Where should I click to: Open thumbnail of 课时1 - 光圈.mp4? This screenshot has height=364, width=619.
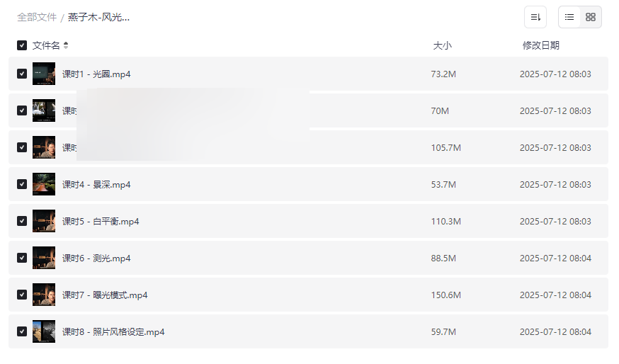tap(44, 74)
